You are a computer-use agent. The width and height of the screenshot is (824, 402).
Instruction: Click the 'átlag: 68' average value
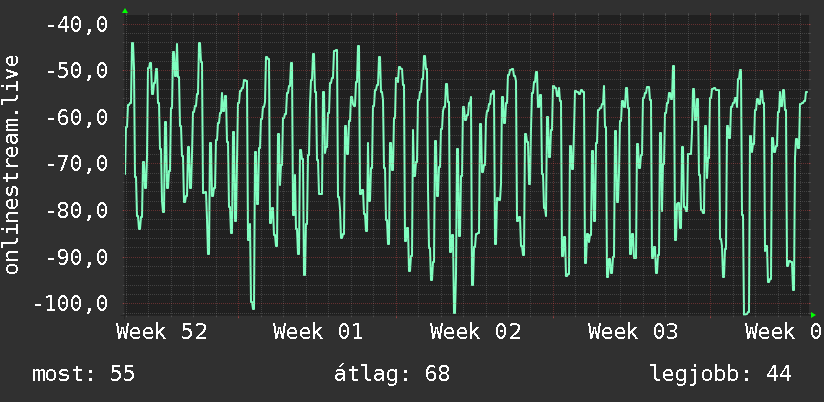392,374
